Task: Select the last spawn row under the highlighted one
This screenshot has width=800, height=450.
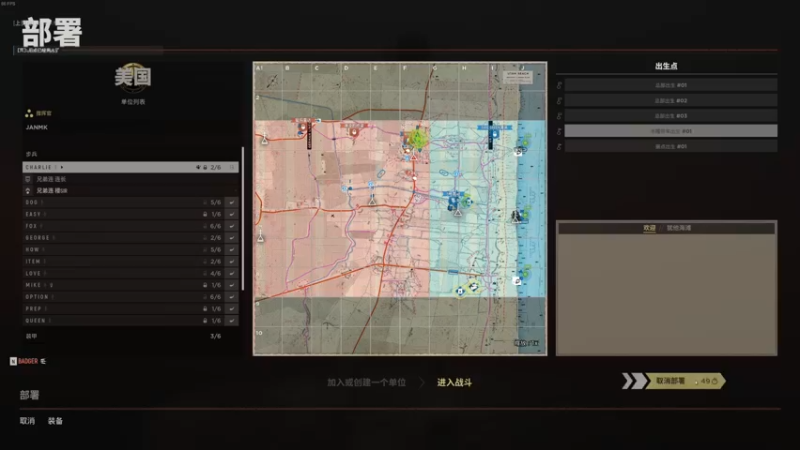Action: [x=670, y=146]
